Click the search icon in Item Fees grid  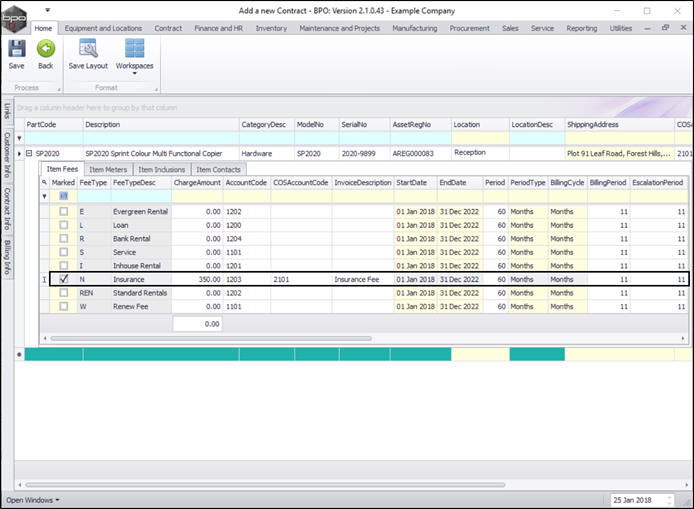pos(45,183)
